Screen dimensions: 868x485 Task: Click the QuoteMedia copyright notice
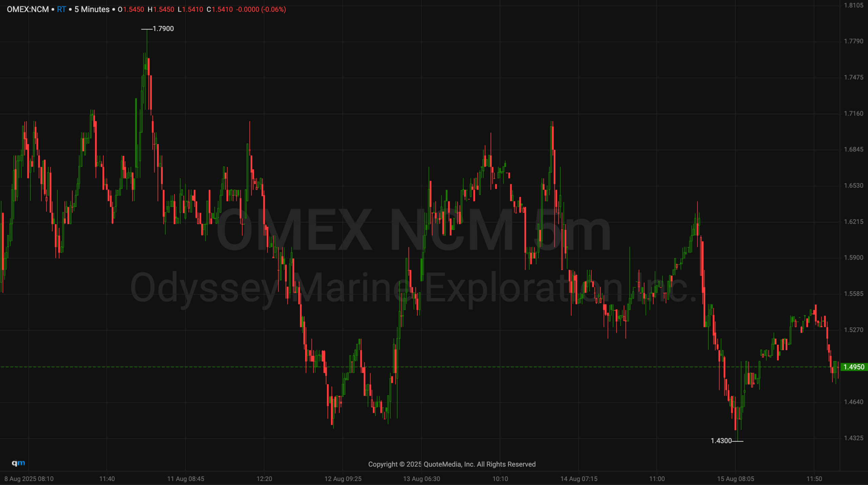click(x=452, y=464)
